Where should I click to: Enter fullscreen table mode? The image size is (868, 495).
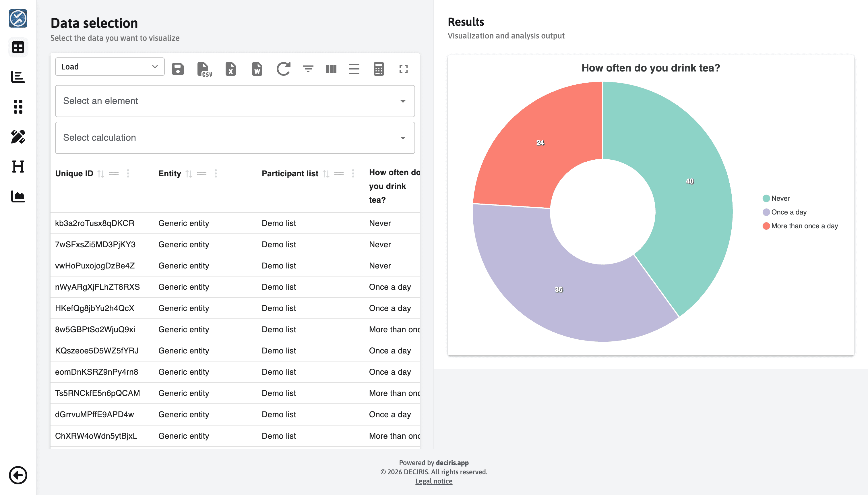[403, 69]
